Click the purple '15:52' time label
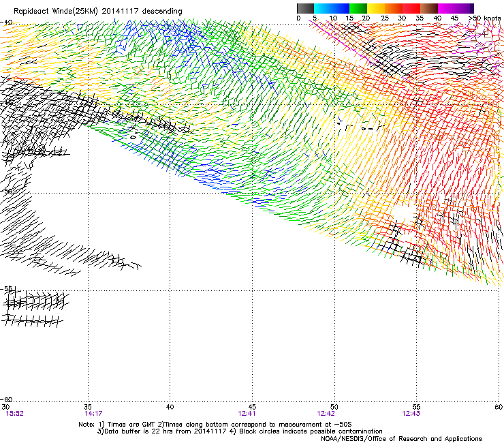 click(x=15, y=414)
